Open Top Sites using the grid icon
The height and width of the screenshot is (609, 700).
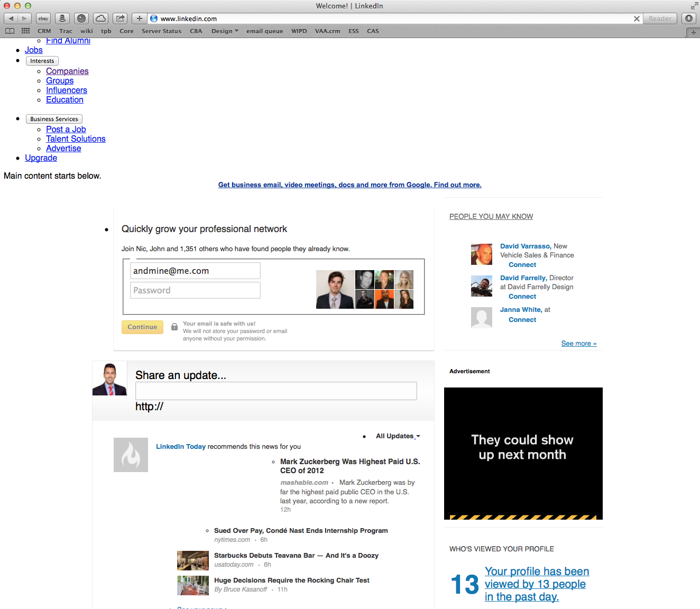(25, 31)
